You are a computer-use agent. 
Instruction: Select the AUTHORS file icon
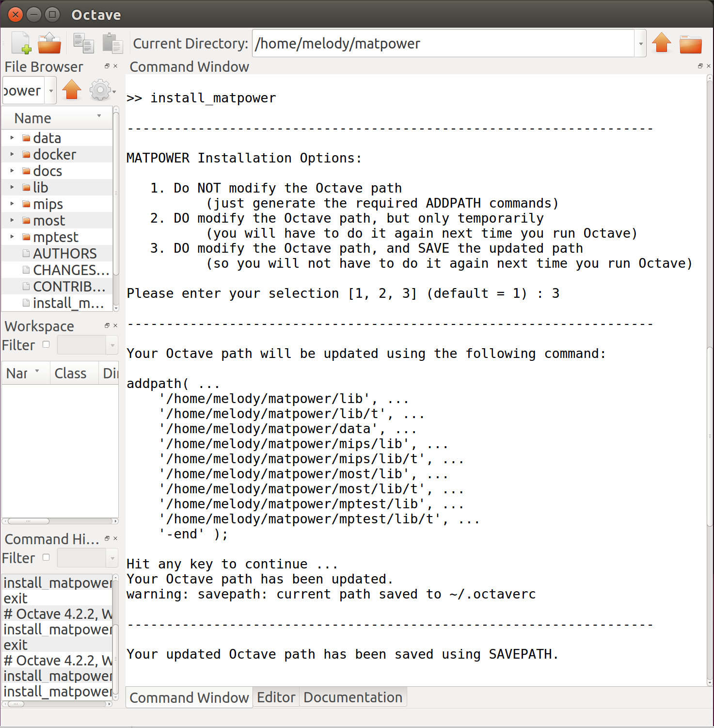tap(26, 253)
